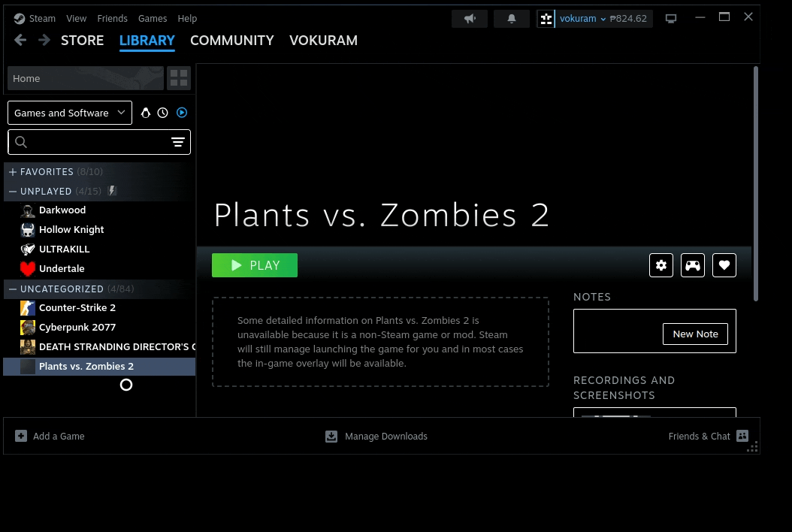The height and width of the screenshot is (532, 792).
Task: Select Hollow Knight in the library list
Action: coord(99,230)
